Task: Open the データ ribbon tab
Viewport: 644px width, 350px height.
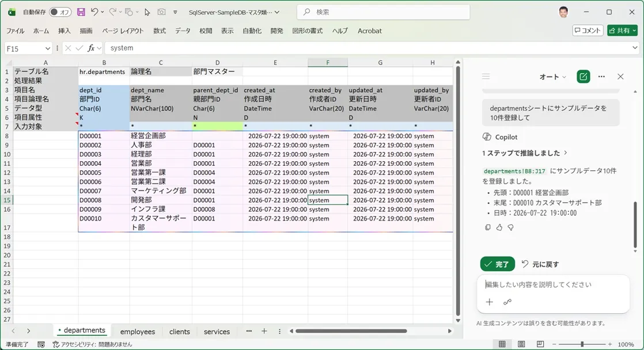Action: 183,31
